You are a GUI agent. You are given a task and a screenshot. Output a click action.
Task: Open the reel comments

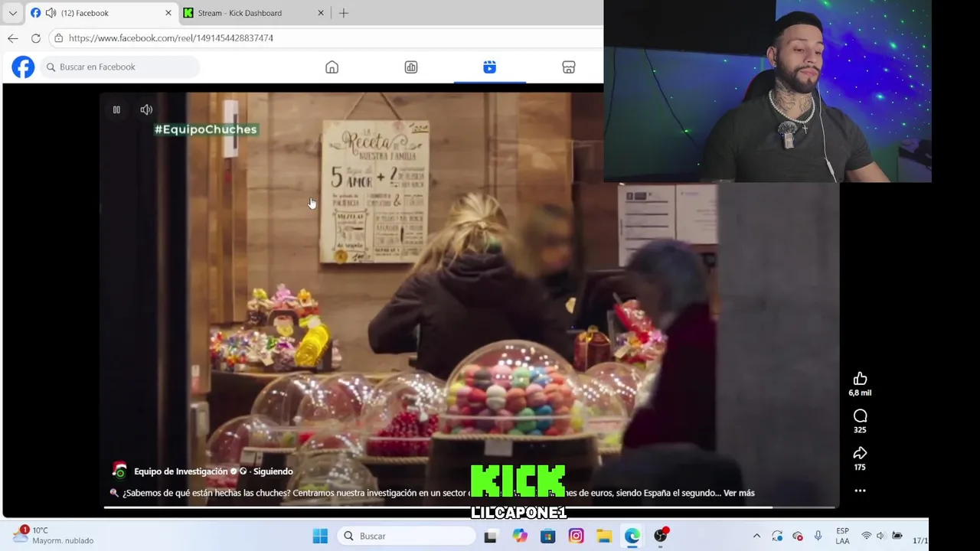pyautogui.click(x=860, y=416)
